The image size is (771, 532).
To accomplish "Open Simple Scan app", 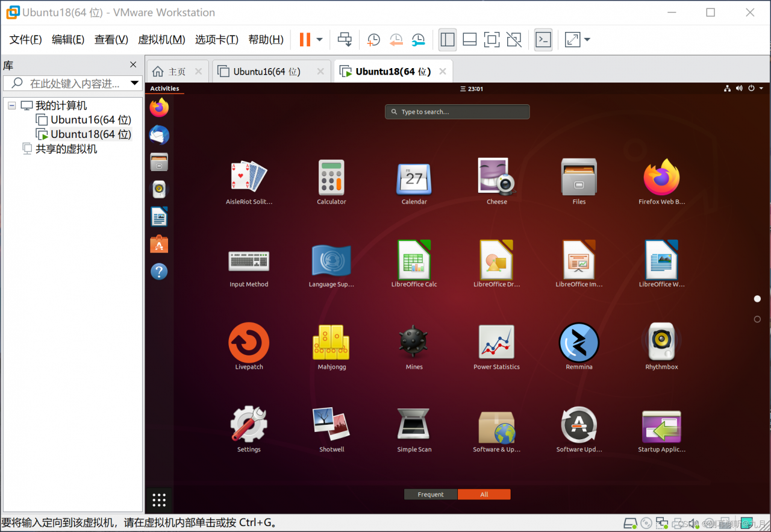I will click(x=414, y=424).
